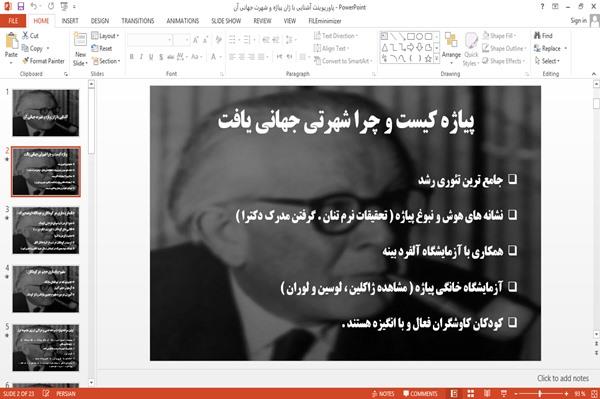Open the VIEW tab
The image size is (600, 399).
click(x=290, y=21)
